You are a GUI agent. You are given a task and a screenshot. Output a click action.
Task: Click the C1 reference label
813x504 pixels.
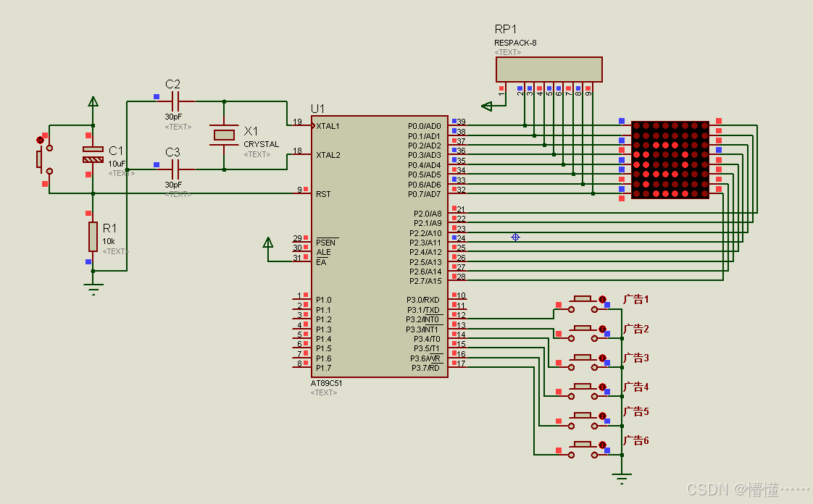pos(116,151)
